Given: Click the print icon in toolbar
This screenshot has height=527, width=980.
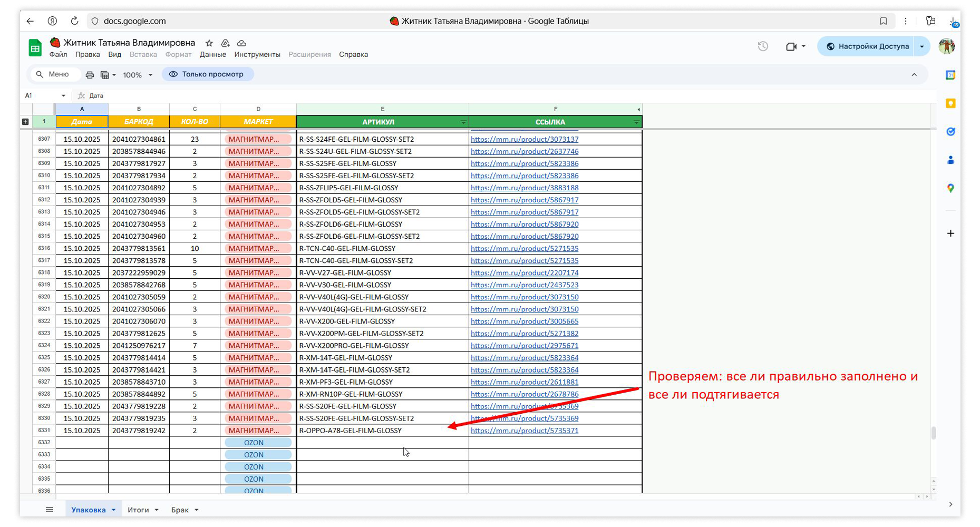Looking at the screenshot, I should tap(90, 75).
